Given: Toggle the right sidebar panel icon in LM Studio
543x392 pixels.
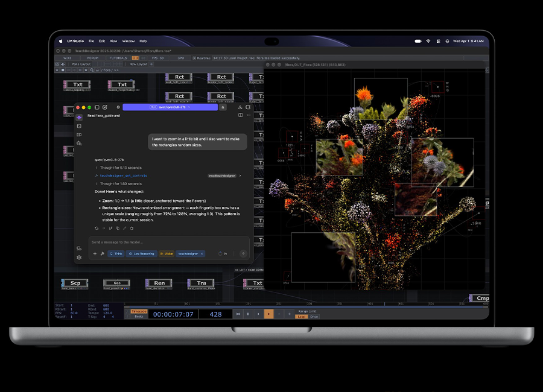Looking at the screenshot, I should click(x=248, y=107).
